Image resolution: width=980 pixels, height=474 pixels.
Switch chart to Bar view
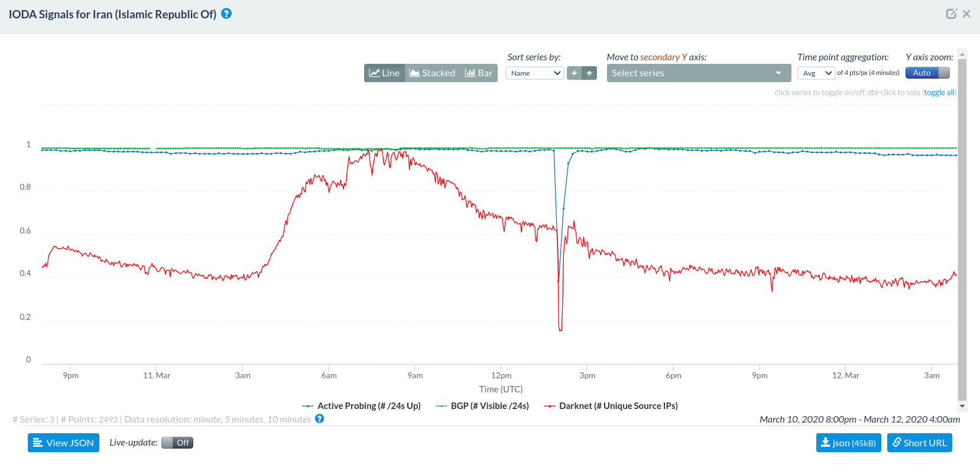pos(479,73)
